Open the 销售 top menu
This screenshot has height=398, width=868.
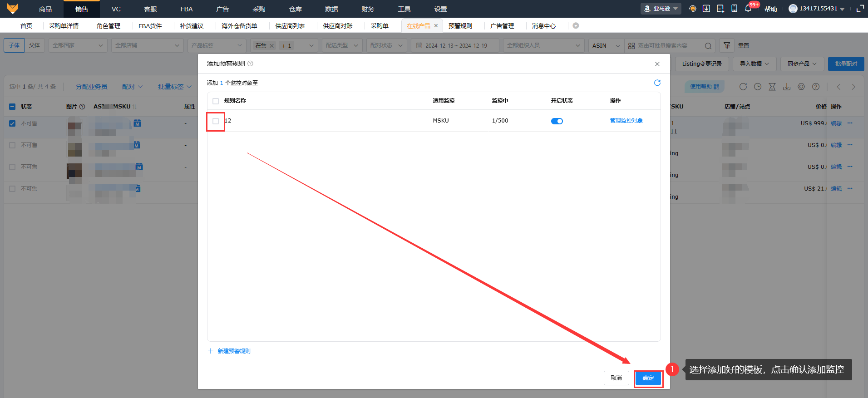[82, 9]
